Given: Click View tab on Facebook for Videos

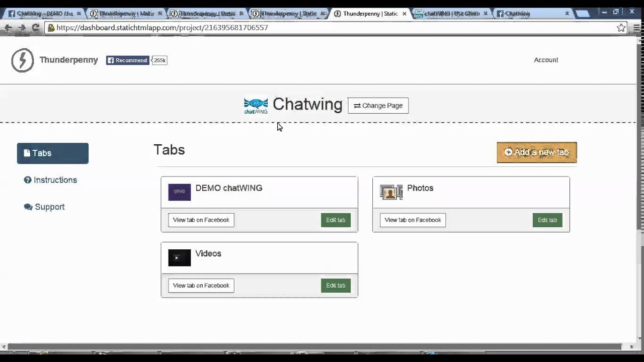Looking at the screenshot, I should (x=201, y=285).
